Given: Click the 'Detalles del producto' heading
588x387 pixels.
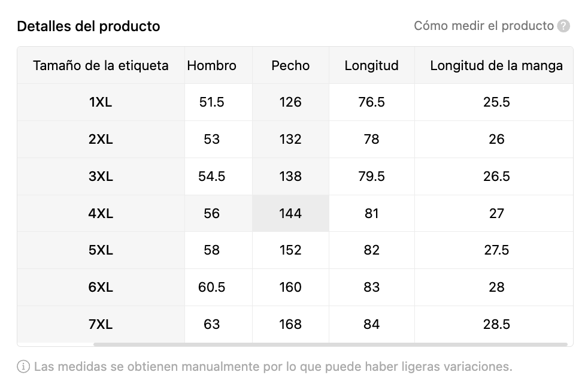Looking at the screenshot, I should click(x=89, y=26).
